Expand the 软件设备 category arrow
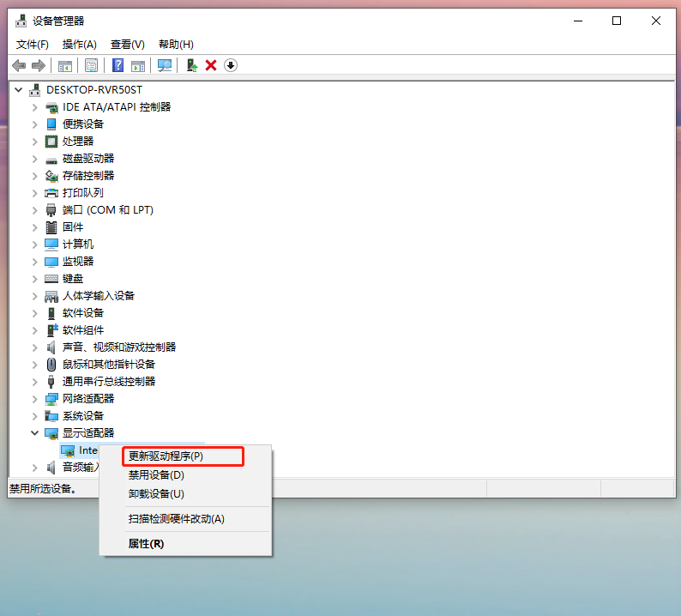 35,313
